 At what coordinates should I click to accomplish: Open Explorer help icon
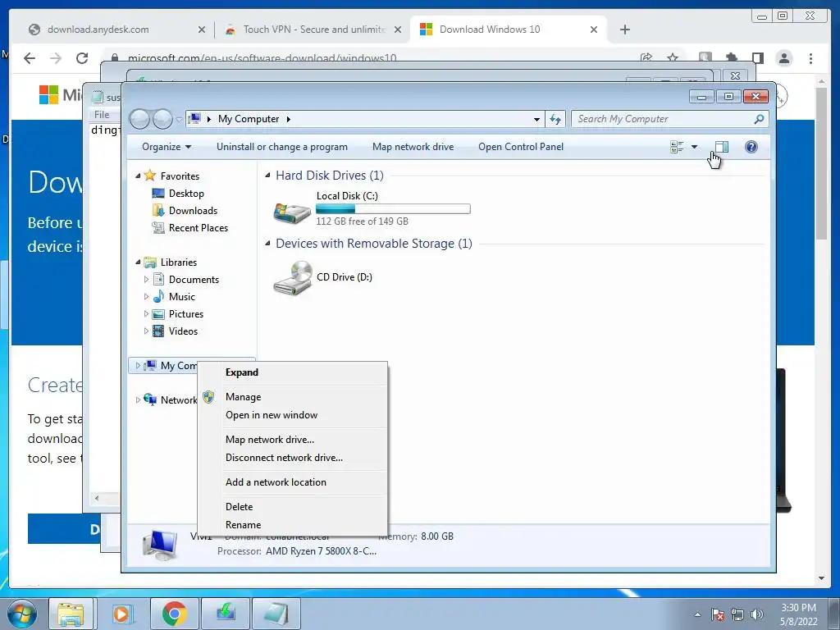(751, 147)
